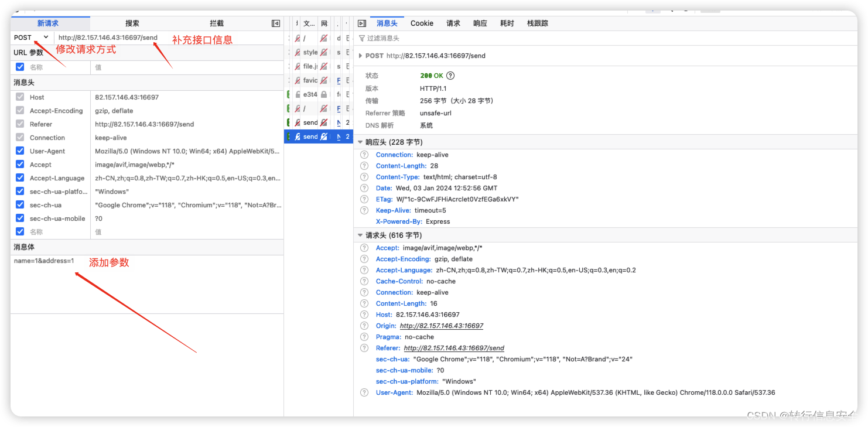Open the 请求 tab
868x427 pixels.
[x=453, y=23]
